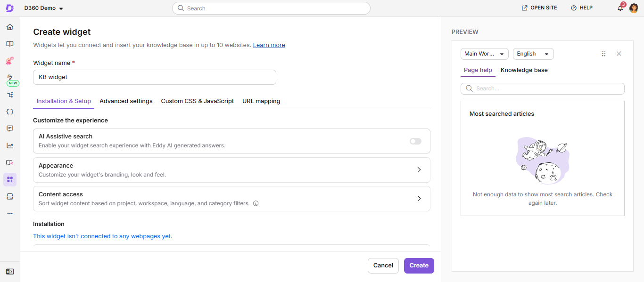Click the 'PREVIEW' panel label
Viewport: 644px width, 282px height.
pyautogui.click(x=465, y=32)
